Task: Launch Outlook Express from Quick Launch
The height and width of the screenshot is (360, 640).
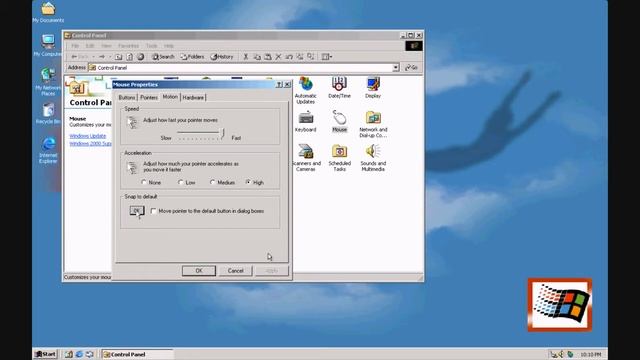Action: tap(89, 354)
